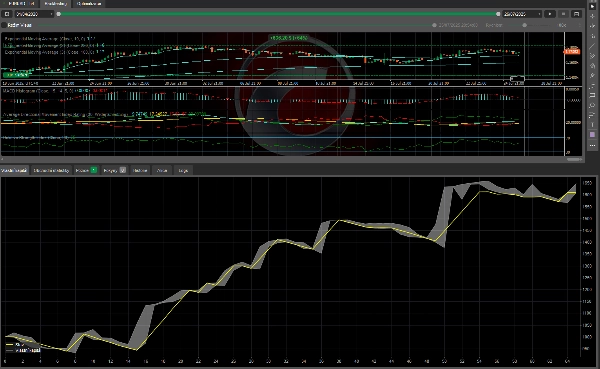Click the green profit label atop price chart
The width and height of the screenshot is (600, 369).
click(289, 38)
